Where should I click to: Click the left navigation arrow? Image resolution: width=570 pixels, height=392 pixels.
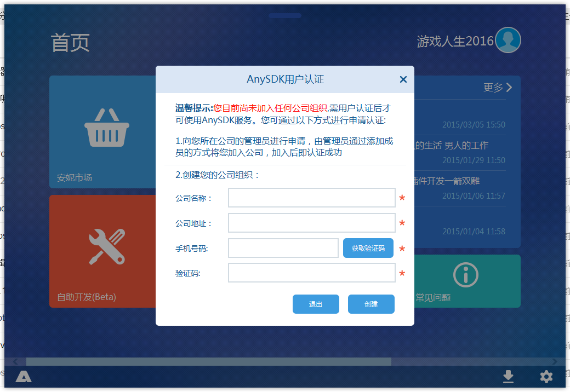pos(15,361)
